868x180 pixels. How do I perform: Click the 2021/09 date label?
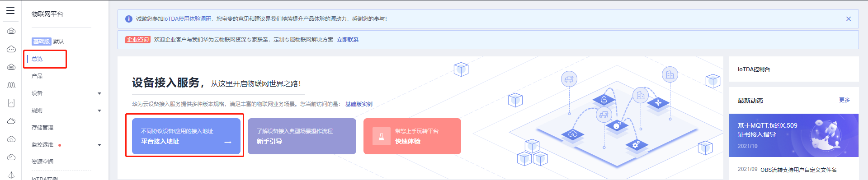747,169
